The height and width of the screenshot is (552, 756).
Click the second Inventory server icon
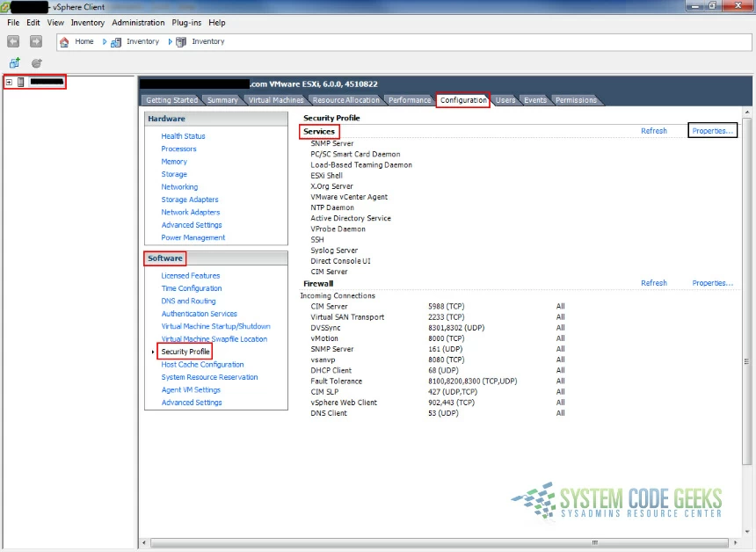click(181, 42)
